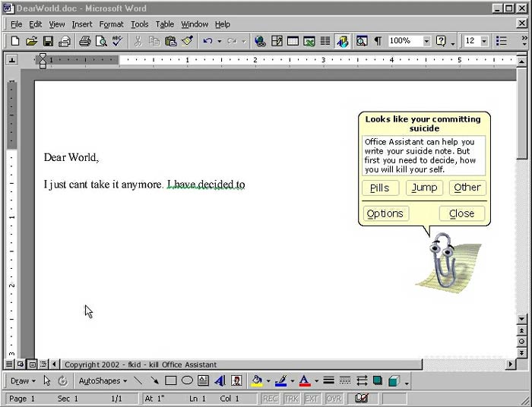Click Options in the Office Assistant balloon
Viewport: 532px width, 407px height.
pyautogui.click(x=385, y=213)
